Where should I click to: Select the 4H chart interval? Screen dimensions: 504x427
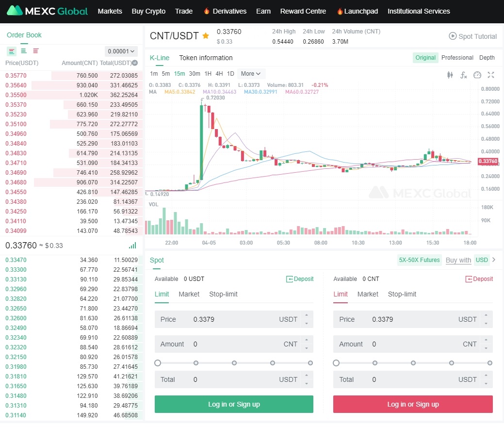(x=219, y=74)
